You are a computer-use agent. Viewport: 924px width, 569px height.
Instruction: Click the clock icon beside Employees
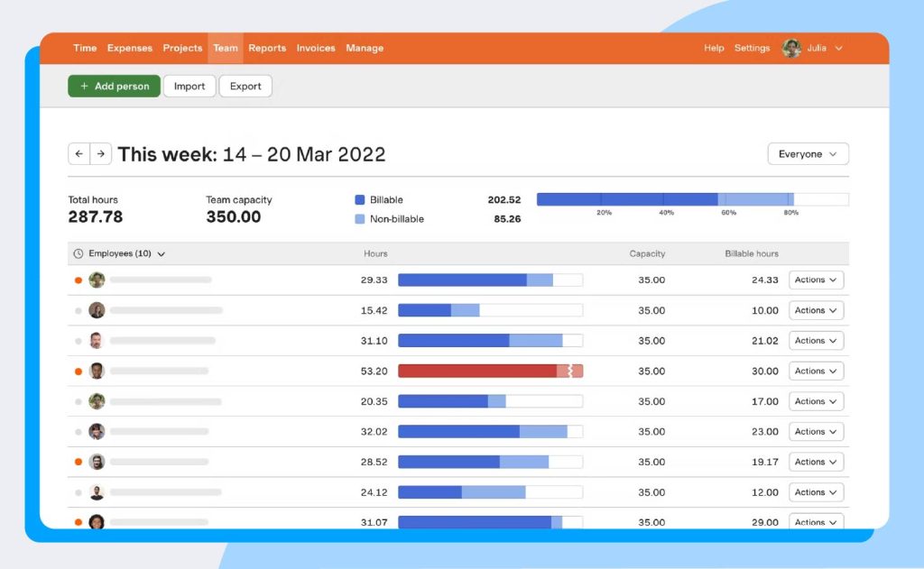point(78,253)
